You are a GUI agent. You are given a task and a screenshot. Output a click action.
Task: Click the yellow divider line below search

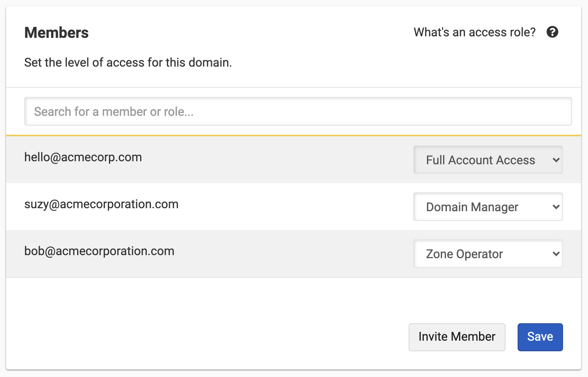(x=294, y=135)
